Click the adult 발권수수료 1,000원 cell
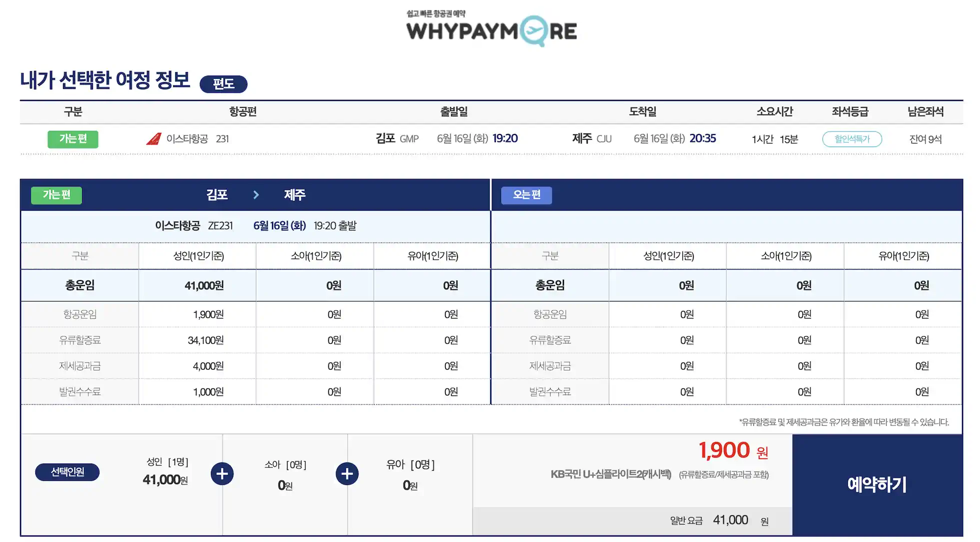980x542 pixels. pyautogui.click(x=197, y=392)
